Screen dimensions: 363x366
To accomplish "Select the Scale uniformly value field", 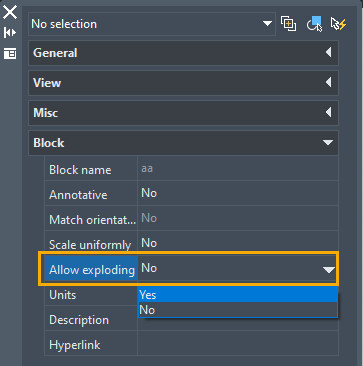I will pos(238,243).
